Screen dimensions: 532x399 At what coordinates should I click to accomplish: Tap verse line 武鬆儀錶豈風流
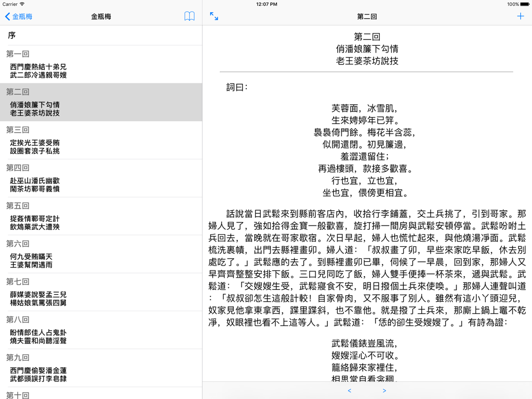tap(364, 344)
